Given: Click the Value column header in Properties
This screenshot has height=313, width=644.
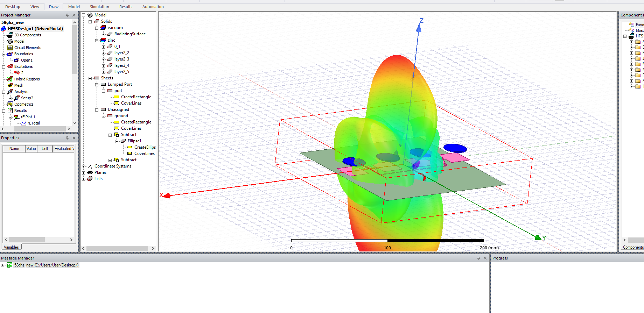Looking at the screenshot, I should (31, 149).
